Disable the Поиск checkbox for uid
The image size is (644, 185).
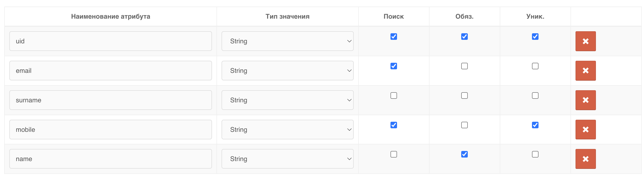(393, 37)
